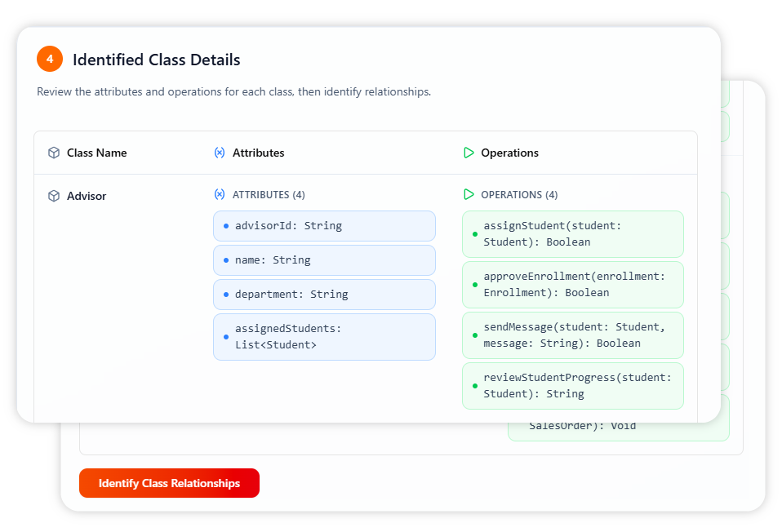Viewport: 782px width, 532px height.
Task: Click the Identified Class Details heading
Action: pyautogui.click(x=156, y=60)
